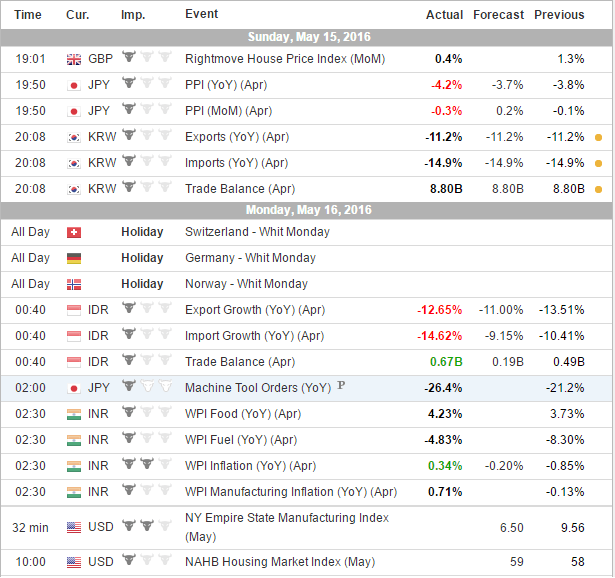Image resolution: width=615 pixels, height=578 pixels.
Task: Click the Japan flag on PPI (YoY) row
Action: pos(74,85)
